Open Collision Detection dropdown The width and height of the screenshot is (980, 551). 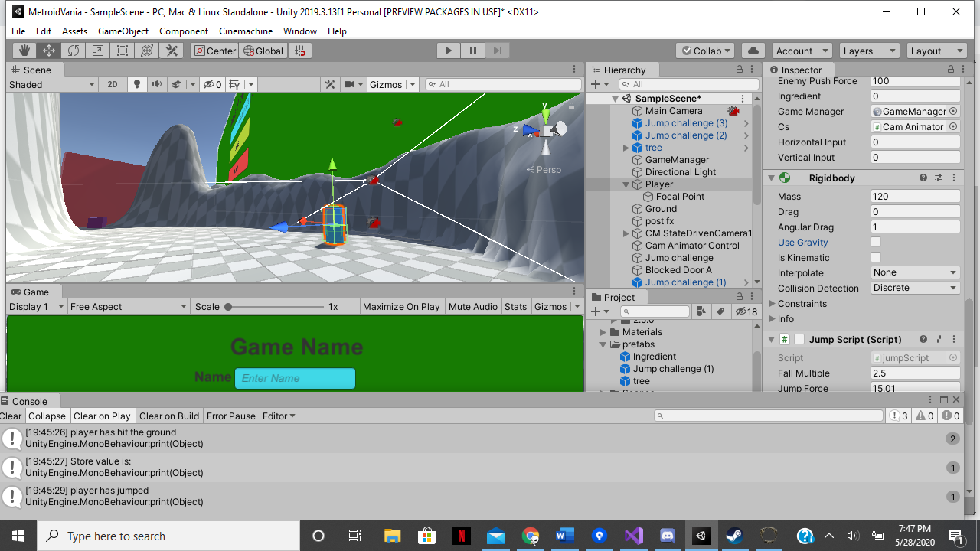coord(916,288)
